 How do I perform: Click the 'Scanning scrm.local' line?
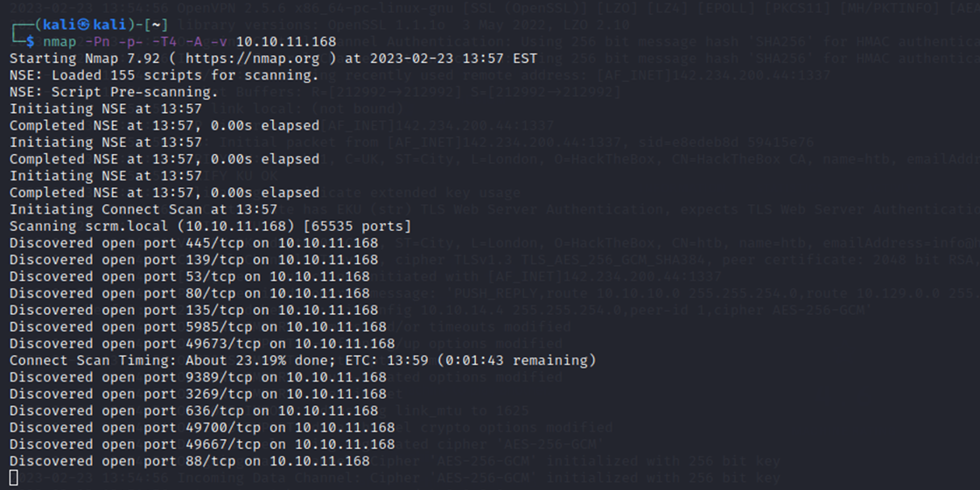tap(211, 226)
